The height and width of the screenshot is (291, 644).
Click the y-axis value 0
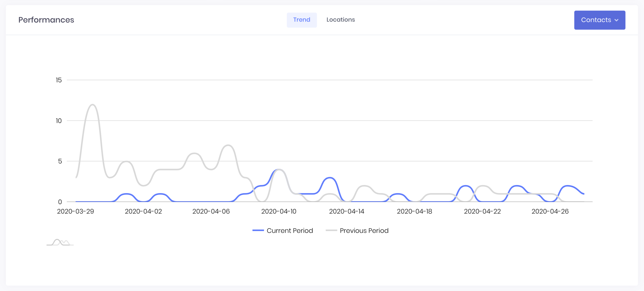[60, 202]
